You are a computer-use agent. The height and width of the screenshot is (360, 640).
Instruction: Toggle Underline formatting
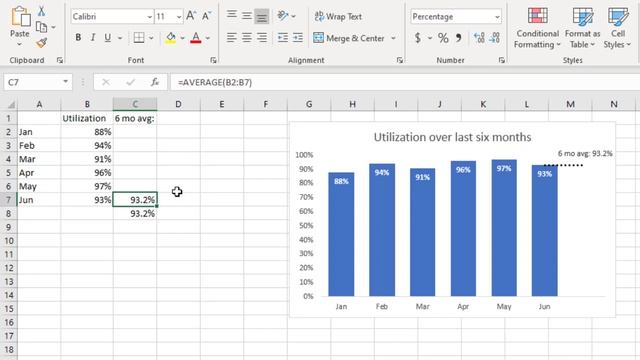coord(107,38)
